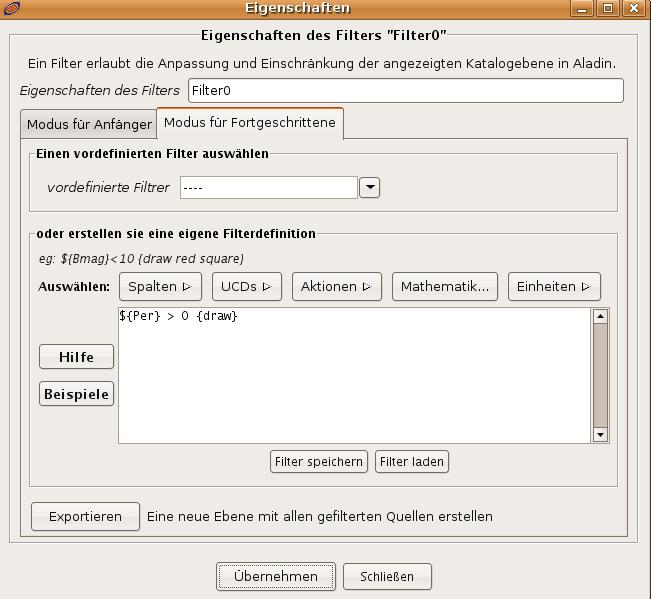Click Exportieren to create new layer
The image size is (651, 599).
[85, 516]
